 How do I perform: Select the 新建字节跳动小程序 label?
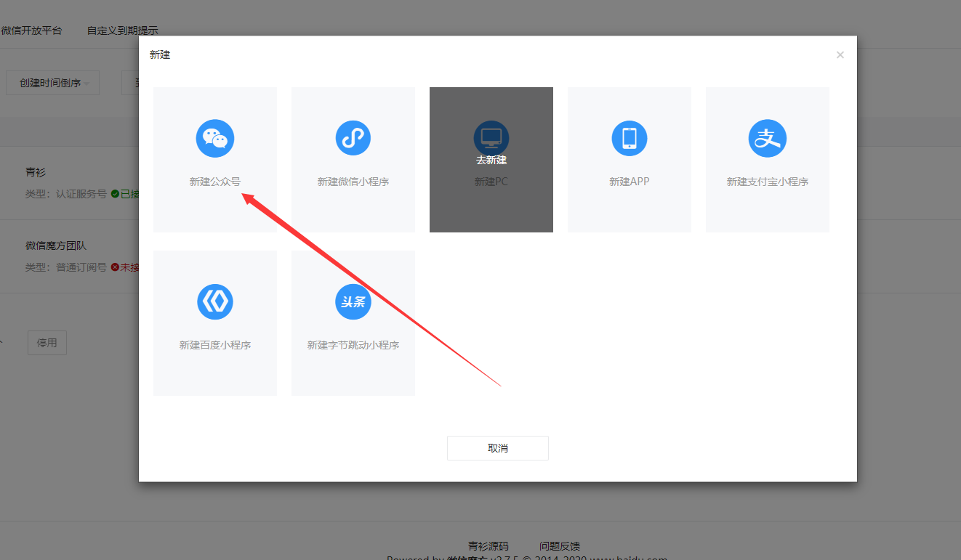point(353,345)
